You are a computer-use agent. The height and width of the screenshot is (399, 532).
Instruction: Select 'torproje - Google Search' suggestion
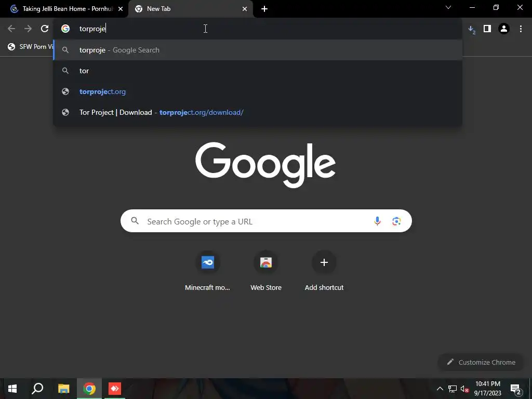[x=258, y=50]
